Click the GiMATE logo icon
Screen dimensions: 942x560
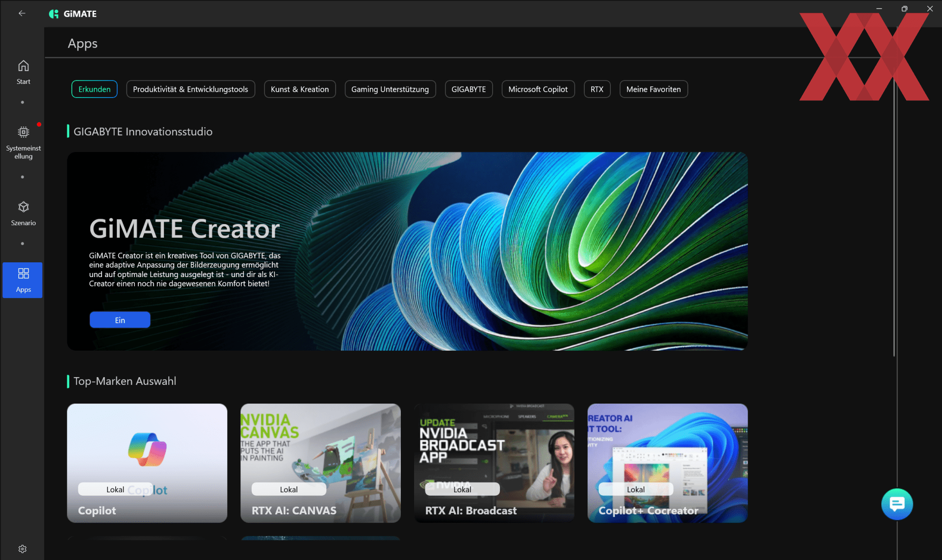pos(54,14)
